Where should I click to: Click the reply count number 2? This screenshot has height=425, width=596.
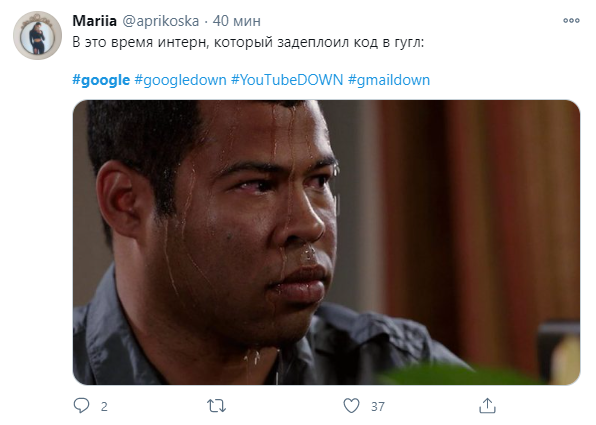[x=104, y=406]
